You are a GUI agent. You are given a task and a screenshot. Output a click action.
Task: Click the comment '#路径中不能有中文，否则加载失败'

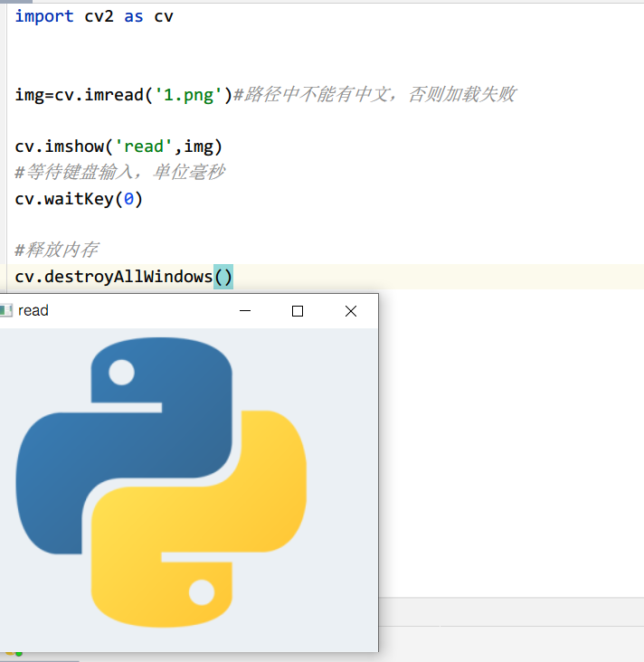tap(374, 94)
